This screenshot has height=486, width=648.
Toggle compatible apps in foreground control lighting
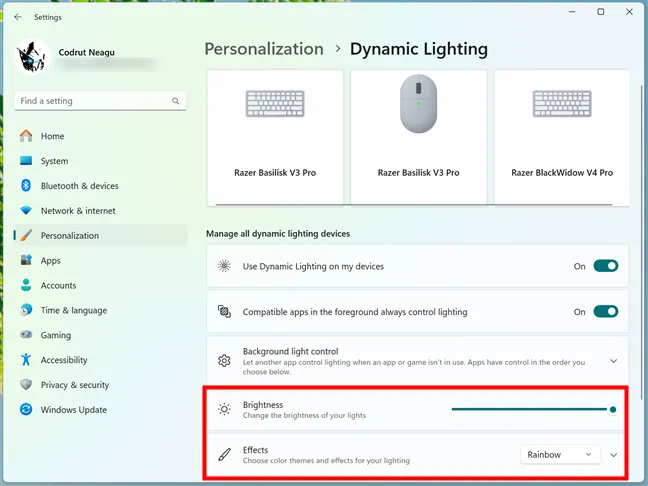(605, 312)
